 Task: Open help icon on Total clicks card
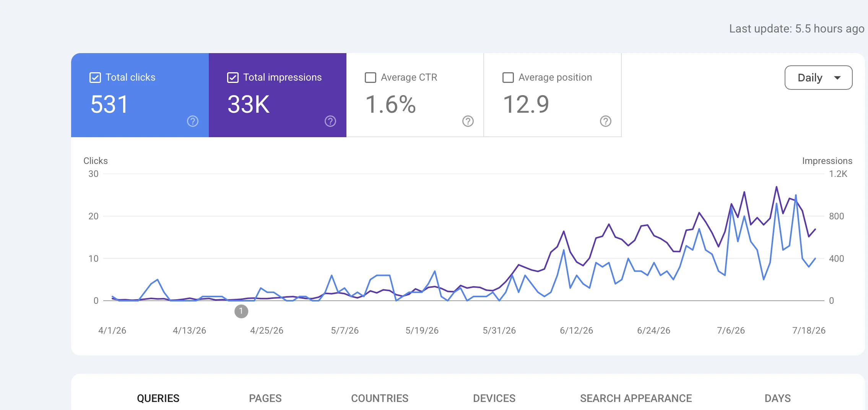(193, 121)
